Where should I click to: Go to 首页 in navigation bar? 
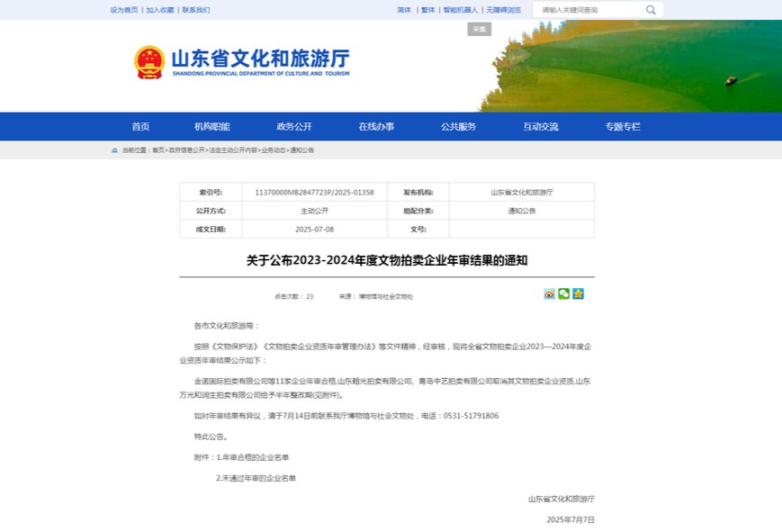pos(140,127)
